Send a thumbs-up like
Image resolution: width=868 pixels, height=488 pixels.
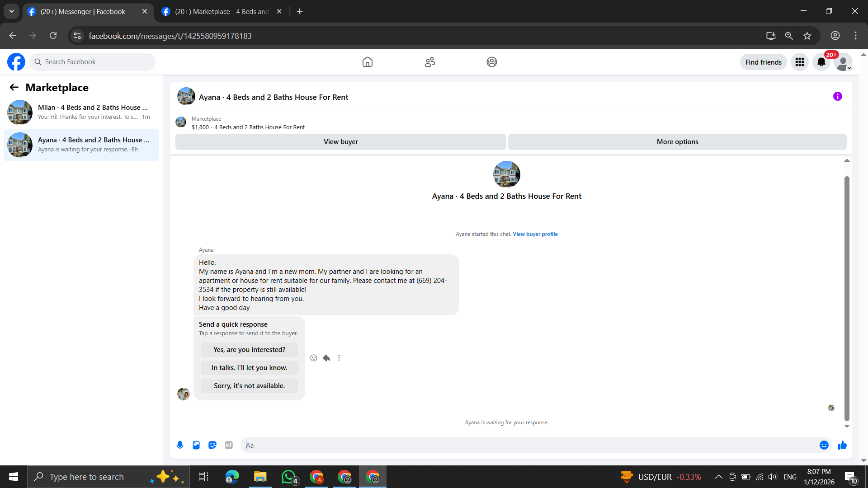point(842,445)
